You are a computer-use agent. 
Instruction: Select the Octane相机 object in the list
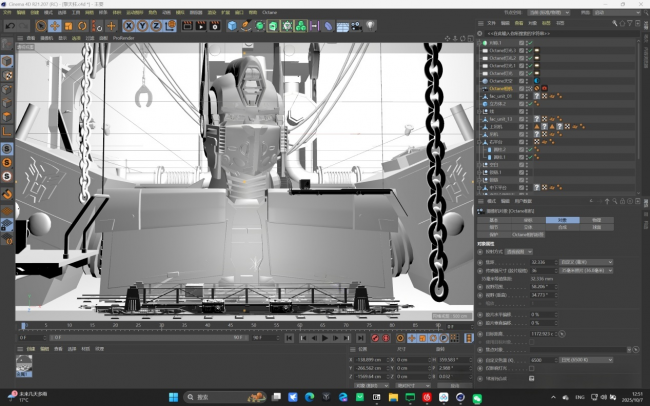502,88
